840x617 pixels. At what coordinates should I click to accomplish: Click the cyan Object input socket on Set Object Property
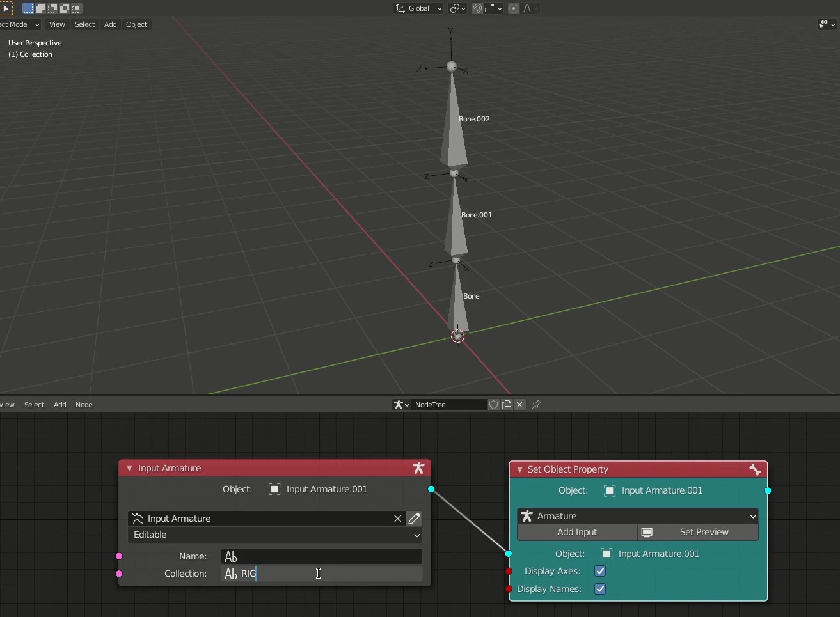pos(509,554)
